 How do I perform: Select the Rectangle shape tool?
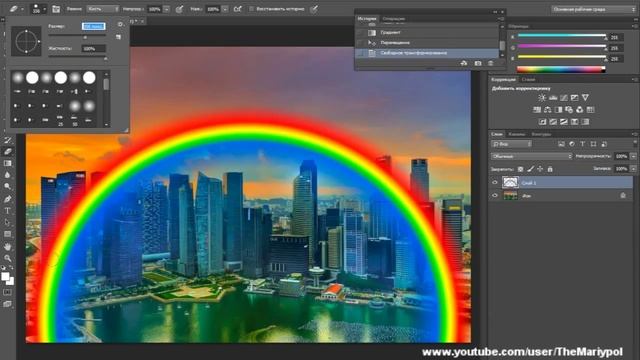pos(7,234)
